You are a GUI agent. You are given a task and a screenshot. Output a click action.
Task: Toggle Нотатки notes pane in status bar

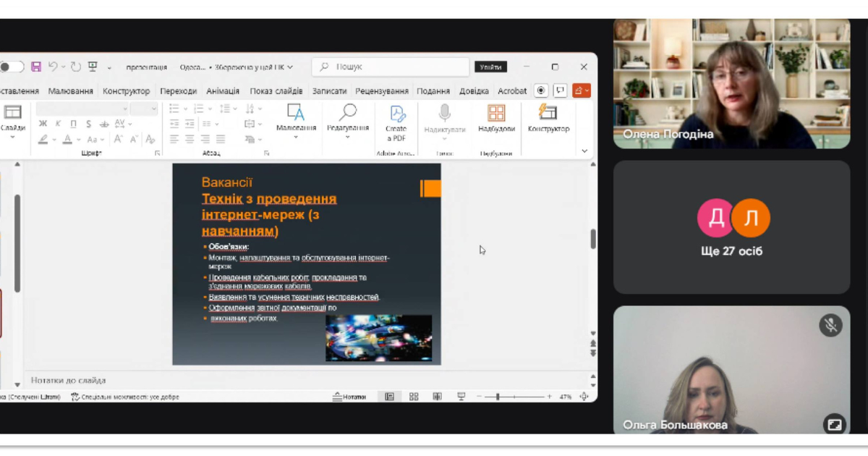coord(349,397)
